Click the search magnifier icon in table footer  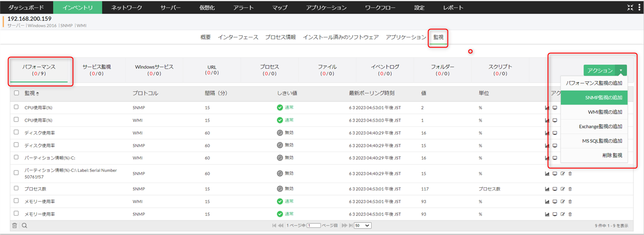pyautogui.click(x=24, y=226)
